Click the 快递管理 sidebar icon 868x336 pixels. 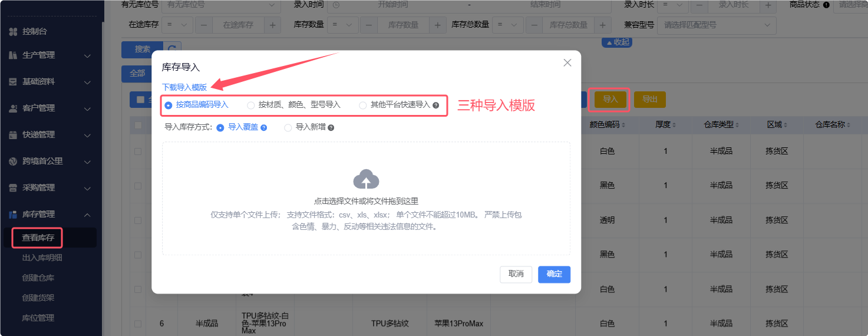click(x=13, y=134)
